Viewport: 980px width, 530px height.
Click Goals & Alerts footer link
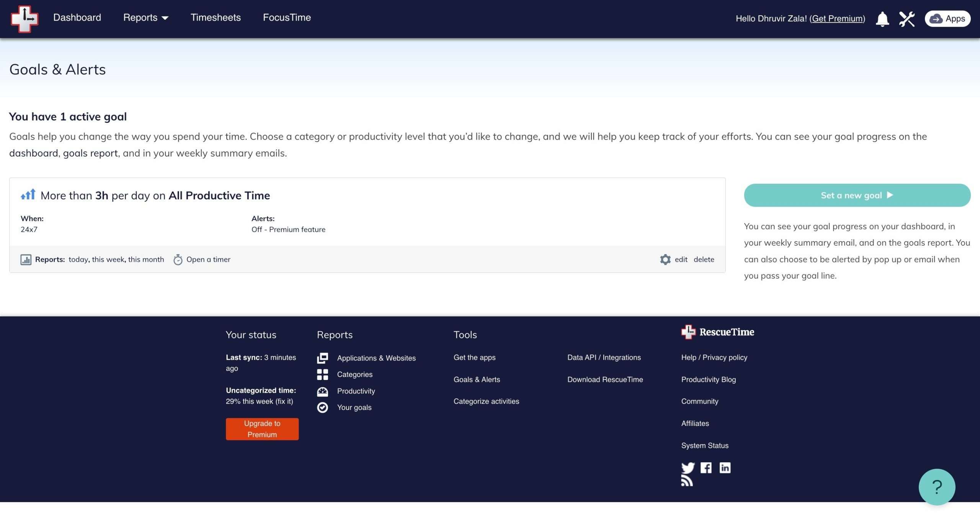click(477, 380)
